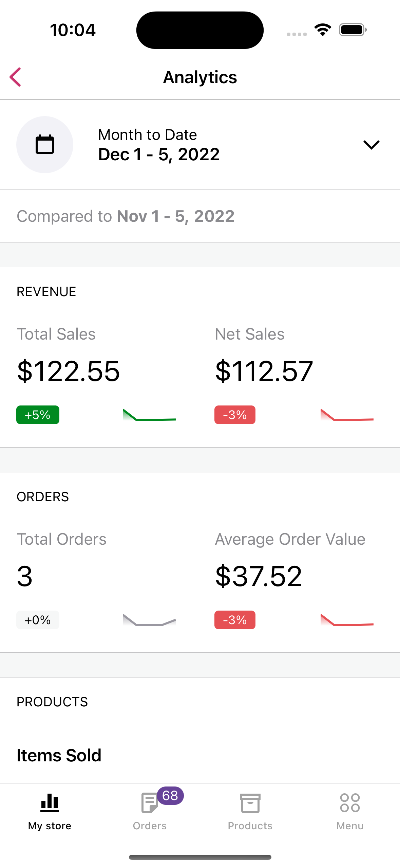Open the My store tab
This screenshot has height=868, width=400.
click(x=50, y=812)
